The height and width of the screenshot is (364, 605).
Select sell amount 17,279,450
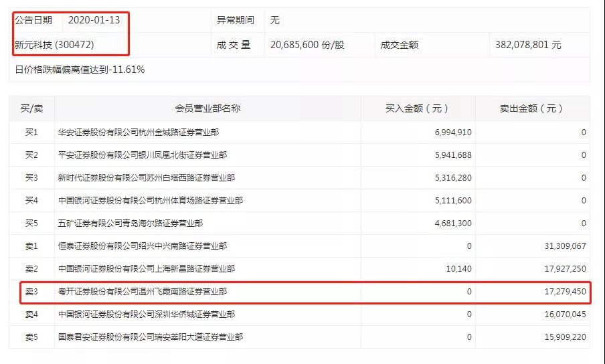[566, 292]
